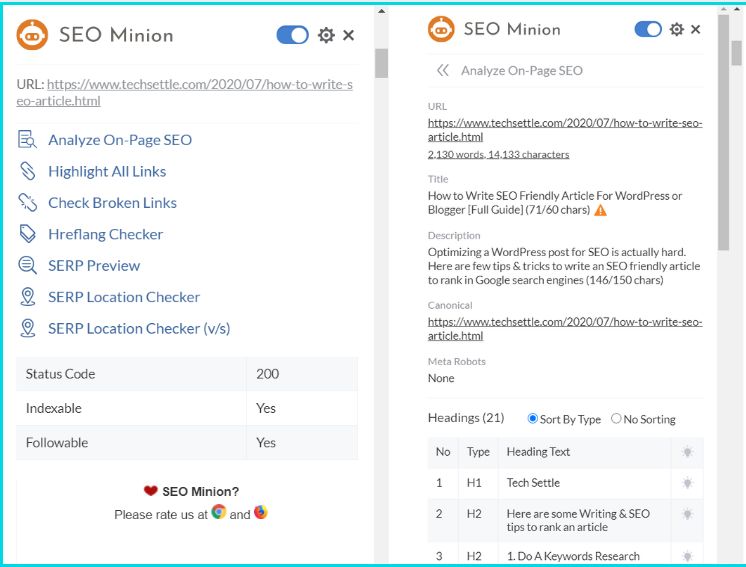Image resolution: width=746 pixels, height=567 pixels.
Task: Click the title length warning triangle icon
Action: click(600, 210)
